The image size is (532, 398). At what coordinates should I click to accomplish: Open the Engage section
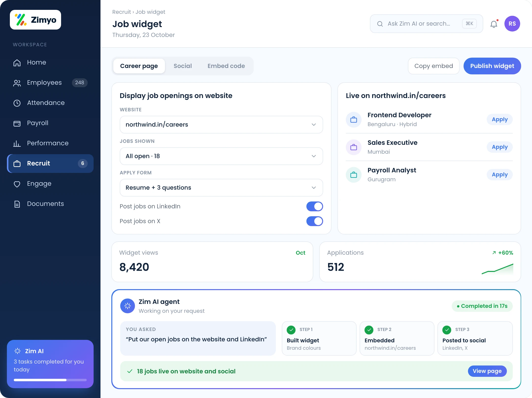tap(50, 183)
